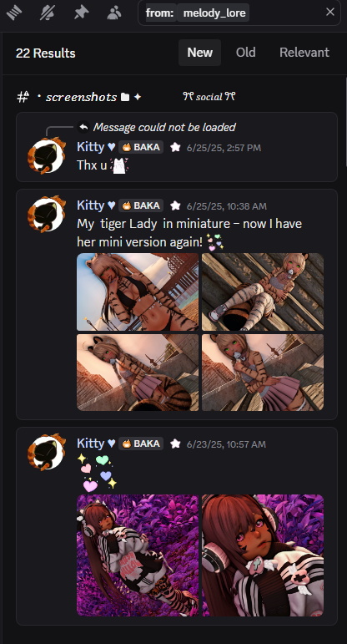Sort results by Relevant

pos(304,53)
